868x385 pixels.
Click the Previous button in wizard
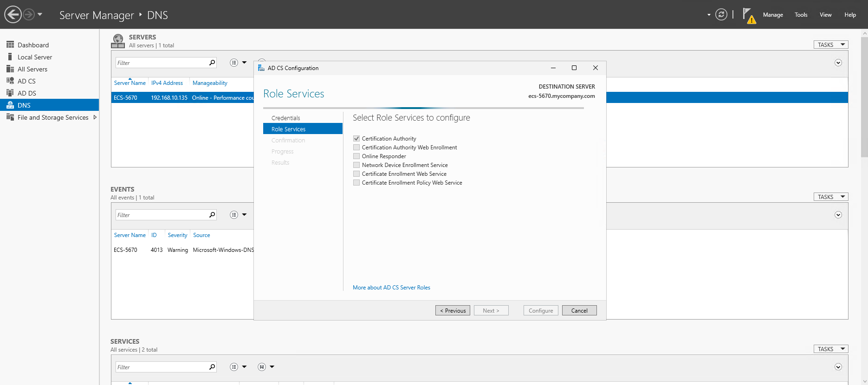[453, 311]
